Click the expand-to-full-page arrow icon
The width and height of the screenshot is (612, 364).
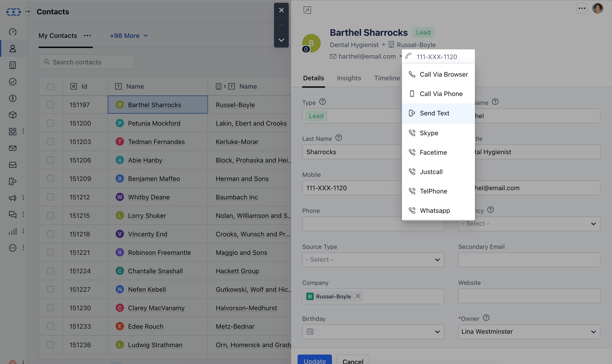click(x=307, y=10)
